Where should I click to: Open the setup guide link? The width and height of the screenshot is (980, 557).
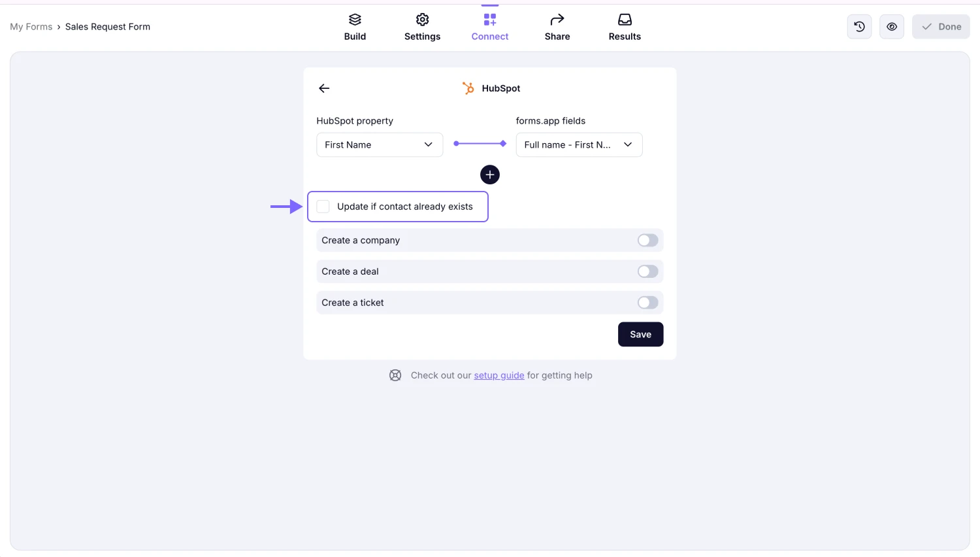pyautogui.click(x=499, y=375)
